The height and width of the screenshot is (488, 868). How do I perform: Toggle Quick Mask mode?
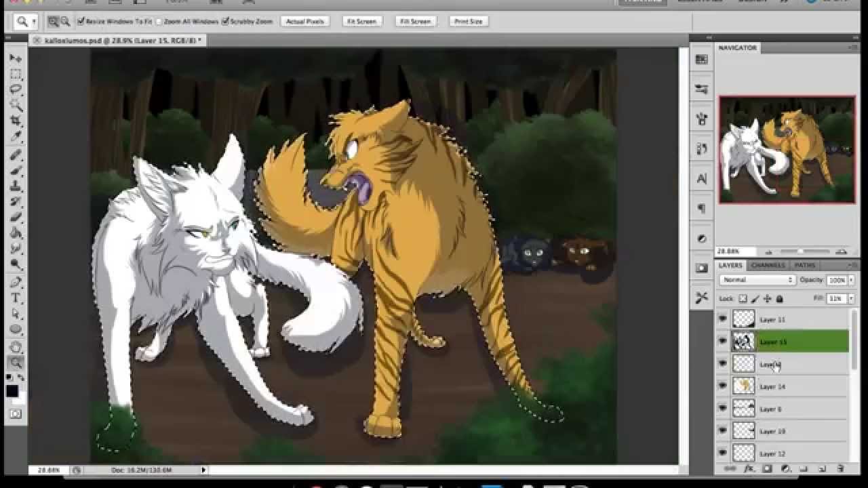(x=16, y=413)
